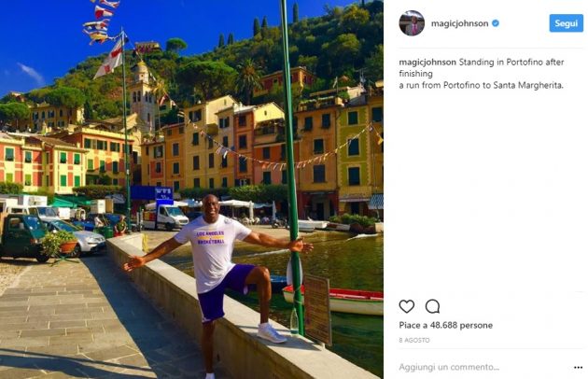Viewport: 588px width, 379px height.
Task: Click magicjohnson username in the caption
Action: [427, 62]
